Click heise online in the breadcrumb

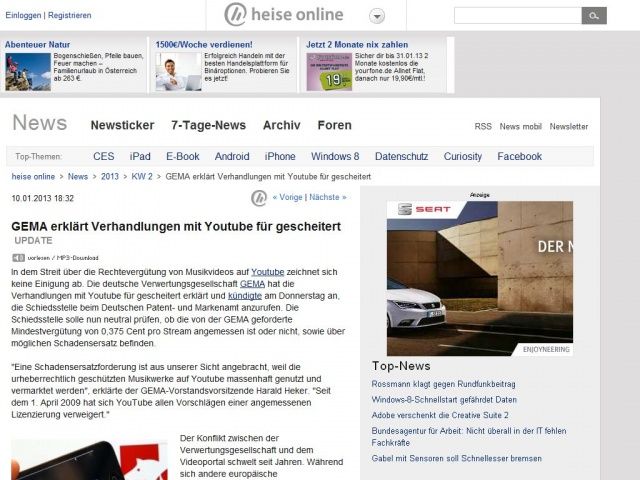pos(33,177)
